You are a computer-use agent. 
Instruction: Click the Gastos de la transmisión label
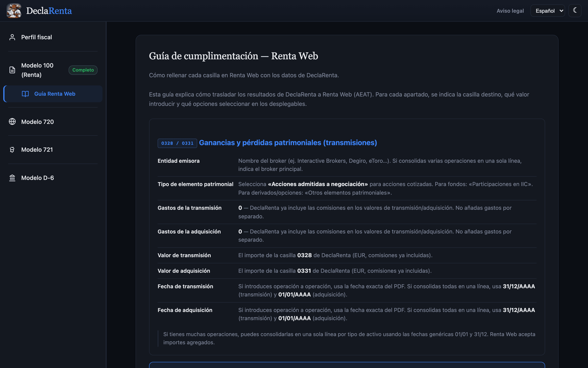click(x=189, y=208)
